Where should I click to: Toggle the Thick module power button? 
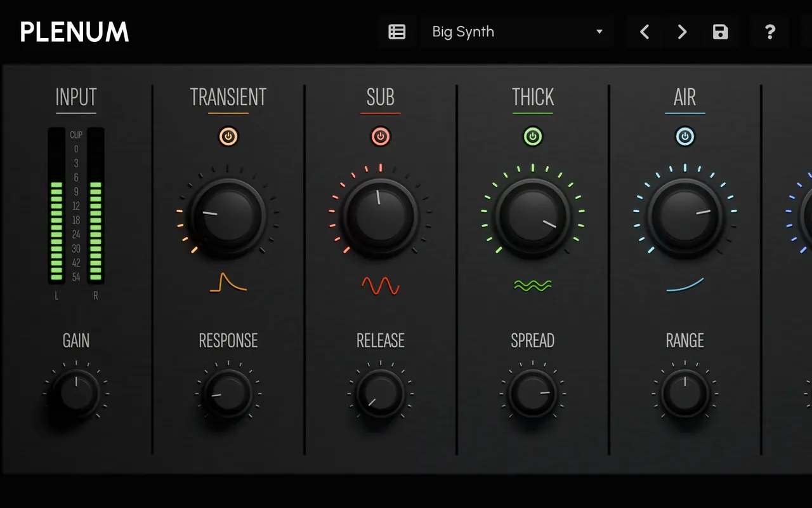point(533,137)
